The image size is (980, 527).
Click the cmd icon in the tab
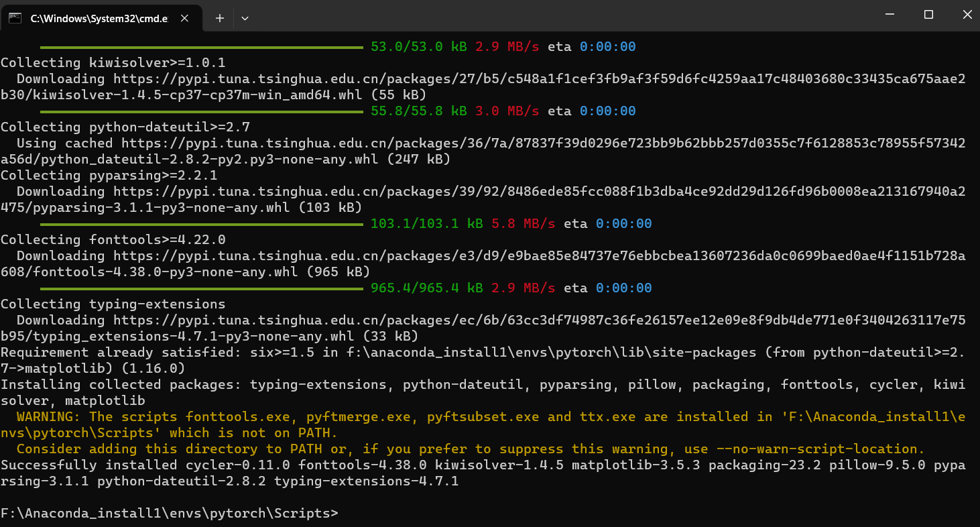15,18
